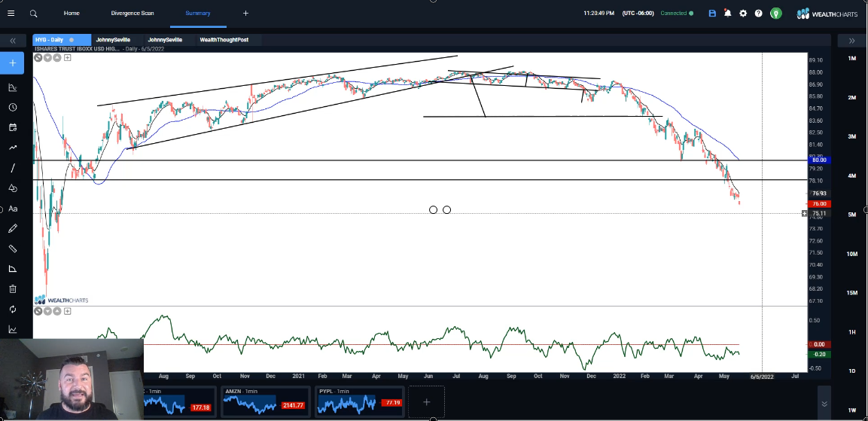Select the ruler measure tool
Image resolution: width=868 pixels, height=421 pixels.
click(x=13, y=249)
